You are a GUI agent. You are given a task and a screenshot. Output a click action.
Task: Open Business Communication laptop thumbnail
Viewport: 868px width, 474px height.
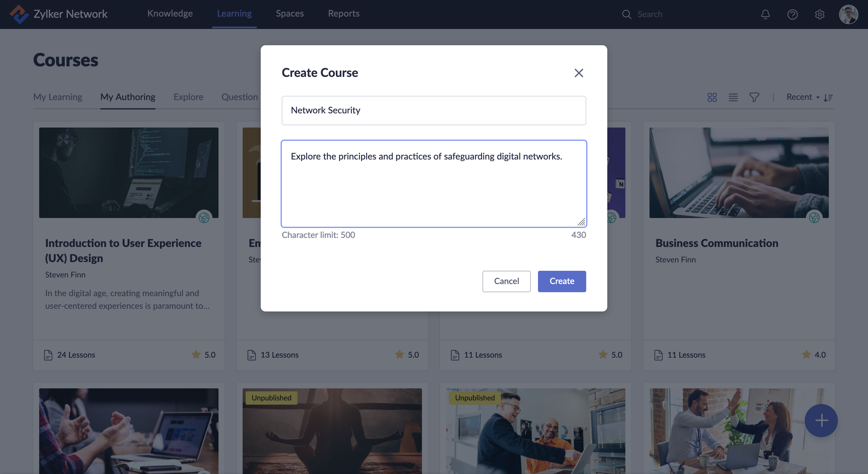(x=739, y=172)
